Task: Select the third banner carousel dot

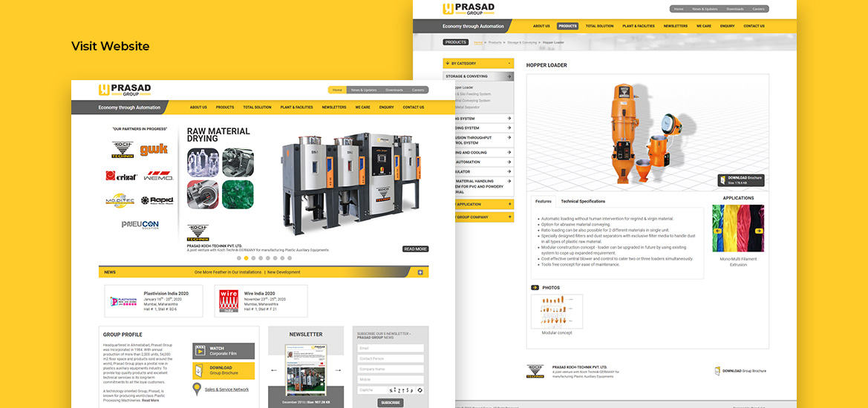Action: coord(253,258)
